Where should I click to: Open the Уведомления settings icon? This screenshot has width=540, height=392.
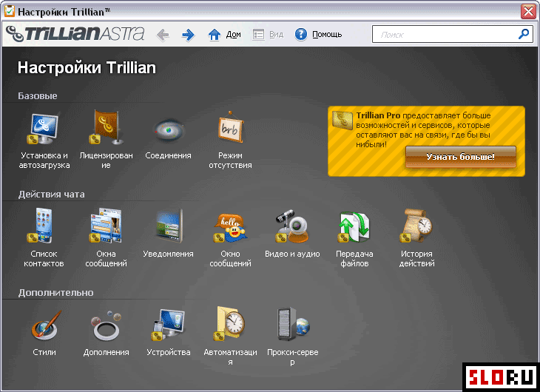(169, 226)
